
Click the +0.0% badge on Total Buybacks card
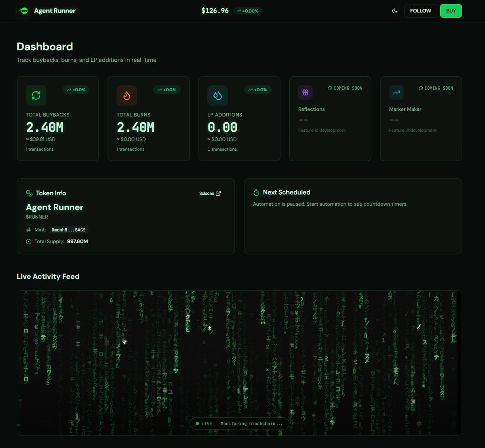[x=76, y=90]
